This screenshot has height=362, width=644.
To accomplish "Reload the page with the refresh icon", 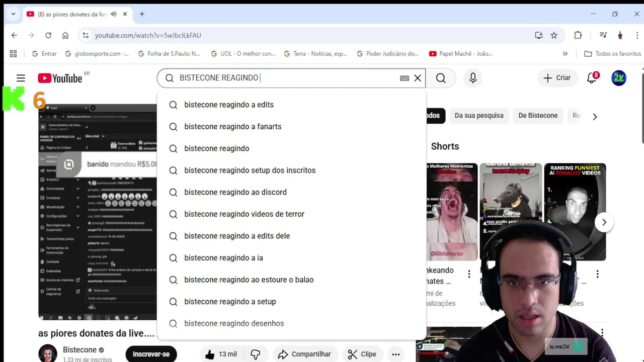I will [x=48, y=35].
